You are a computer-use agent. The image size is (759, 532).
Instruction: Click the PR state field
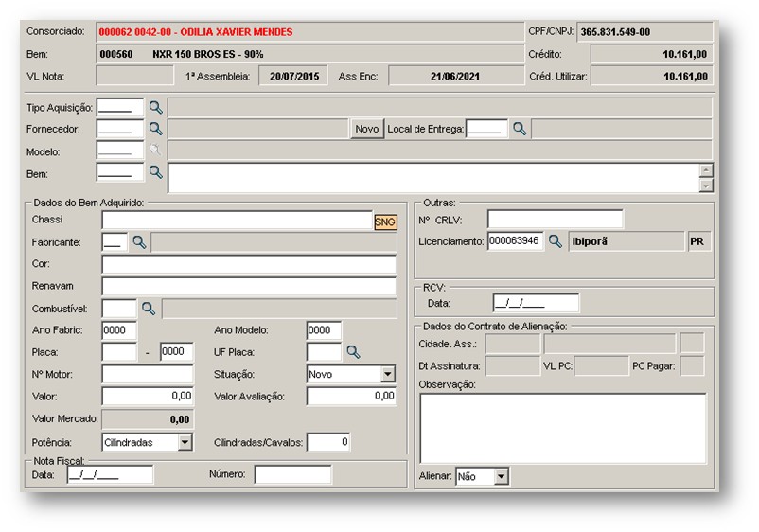click(699, 241)
